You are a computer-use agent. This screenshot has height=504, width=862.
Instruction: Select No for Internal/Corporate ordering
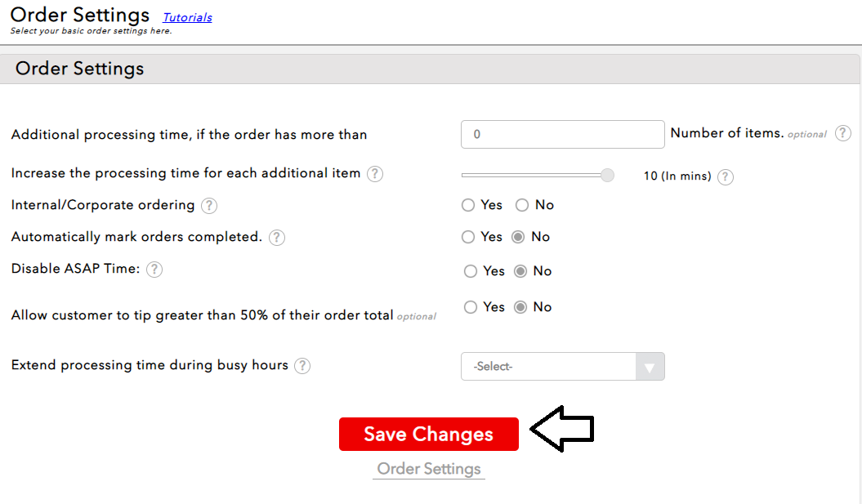(522, 205)
